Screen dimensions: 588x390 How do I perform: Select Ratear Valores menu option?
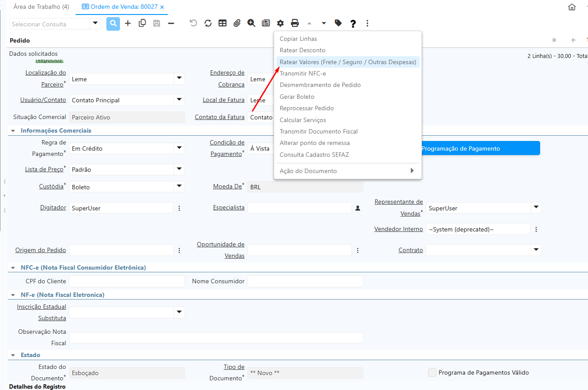tap(348, 62)
